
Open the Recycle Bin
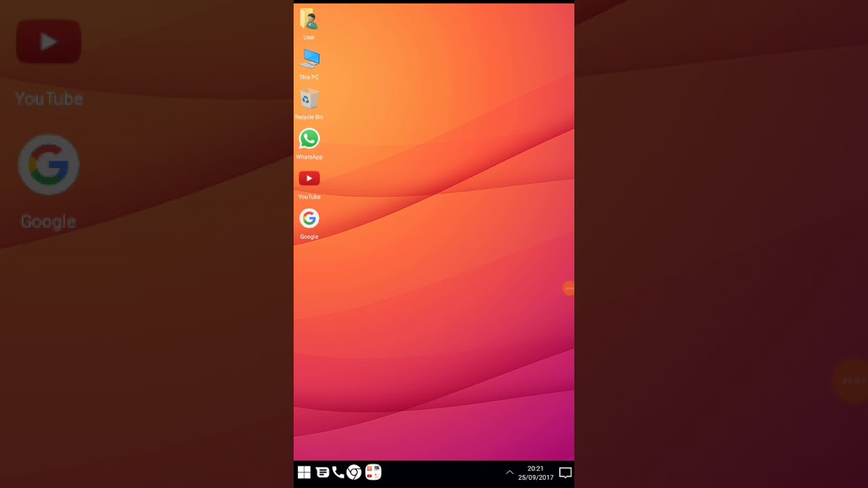coord(309,99)
